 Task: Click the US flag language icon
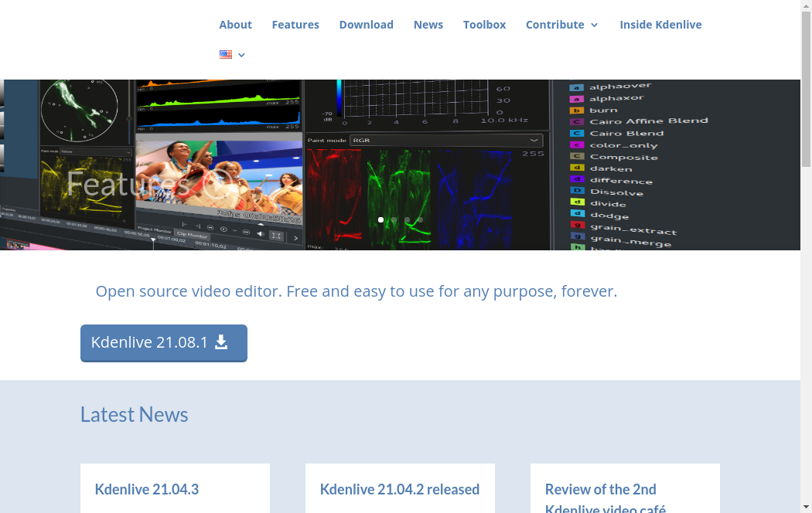225,55
